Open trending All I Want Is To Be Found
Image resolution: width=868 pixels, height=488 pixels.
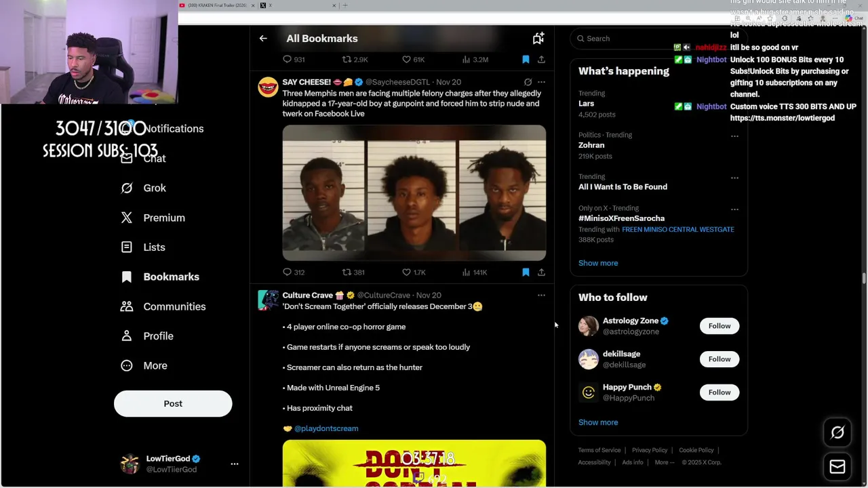623,187
